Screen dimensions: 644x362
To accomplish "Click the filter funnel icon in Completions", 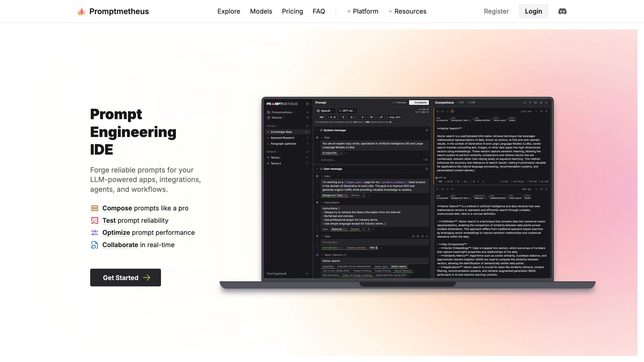I will [x=530, y=103].
